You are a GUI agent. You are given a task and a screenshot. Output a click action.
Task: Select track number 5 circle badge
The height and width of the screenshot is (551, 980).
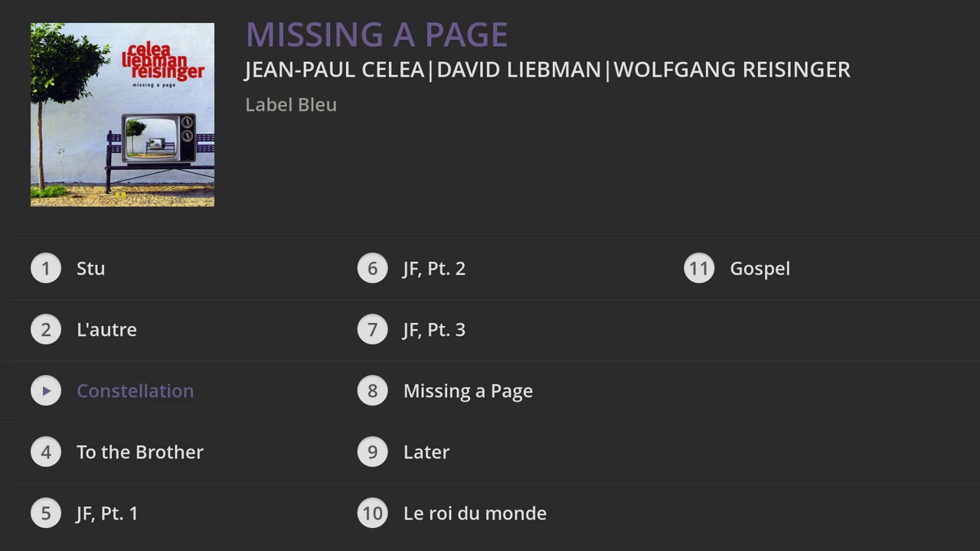coord(46,514)
